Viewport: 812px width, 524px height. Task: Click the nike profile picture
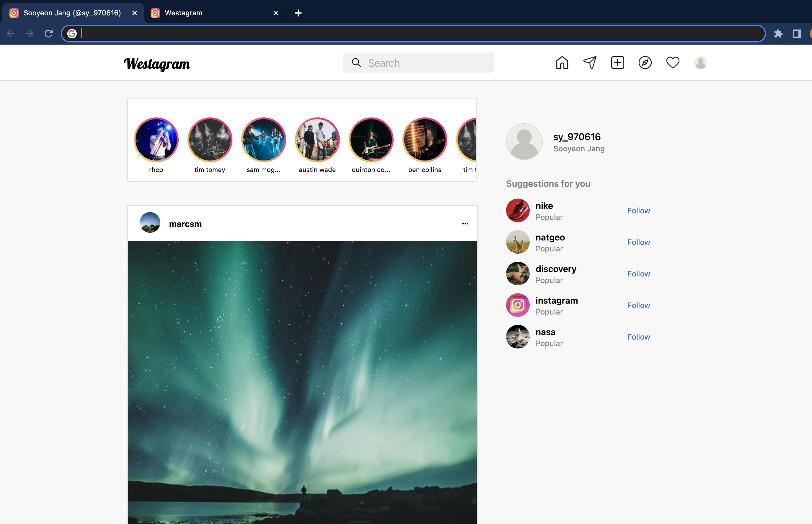pyautogui.click(x=518, y=210)
